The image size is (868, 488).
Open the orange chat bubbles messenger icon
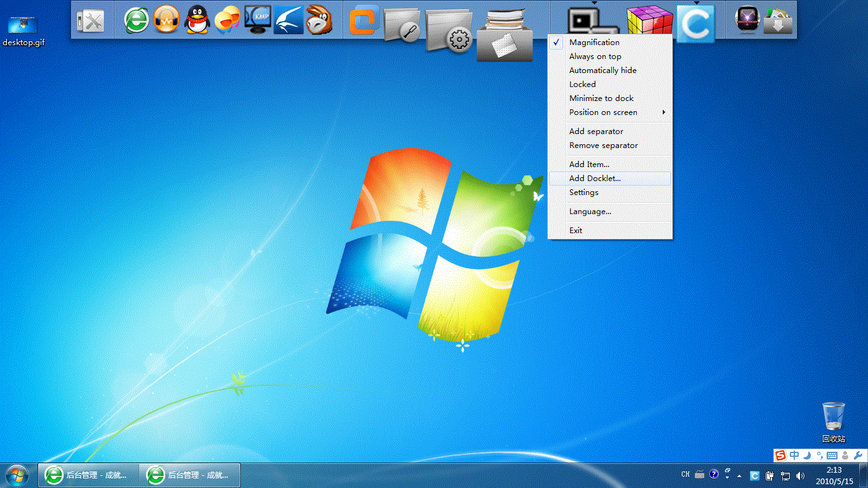coord(227,21)
